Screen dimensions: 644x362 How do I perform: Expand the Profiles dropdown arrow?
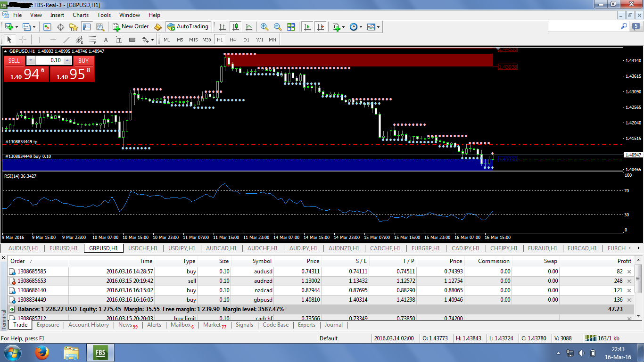pyautogui.click(x=34, y=27)
